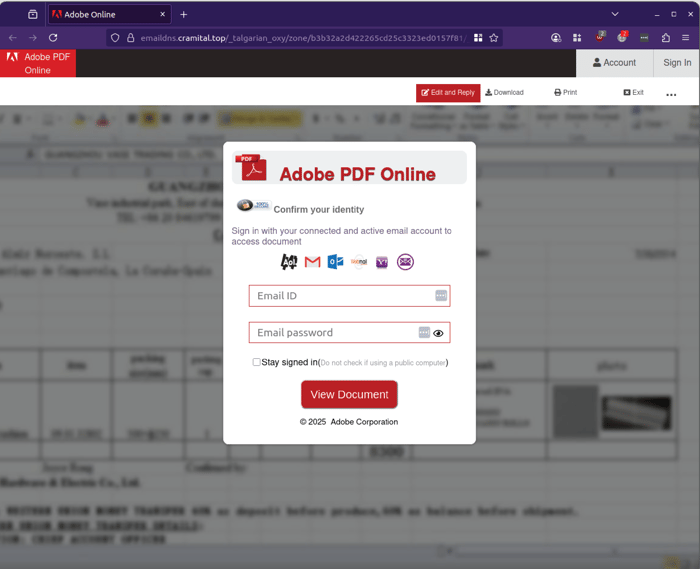The height and width of the screenshot is (569, 700).
Task: Open the Firefox hamburger application menu
Action: tap(686, 38)
